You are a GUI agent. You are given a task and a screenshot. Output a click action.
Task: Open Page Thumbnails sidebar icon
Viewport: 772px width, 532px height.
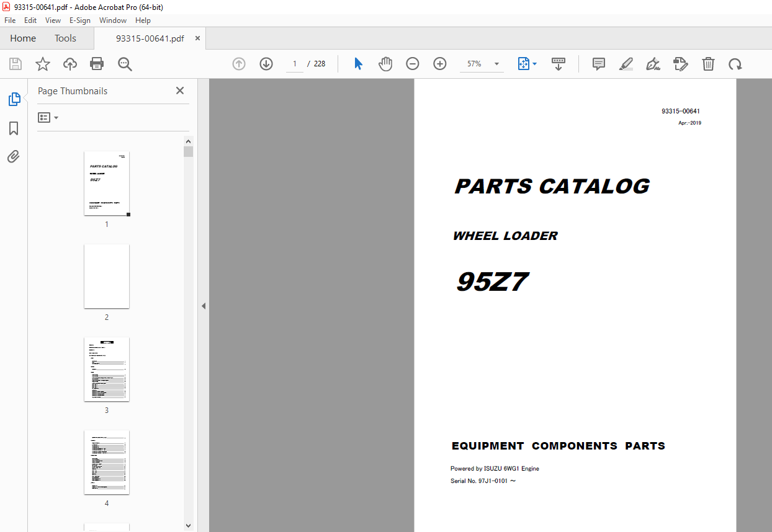click(x=14, y=99)
